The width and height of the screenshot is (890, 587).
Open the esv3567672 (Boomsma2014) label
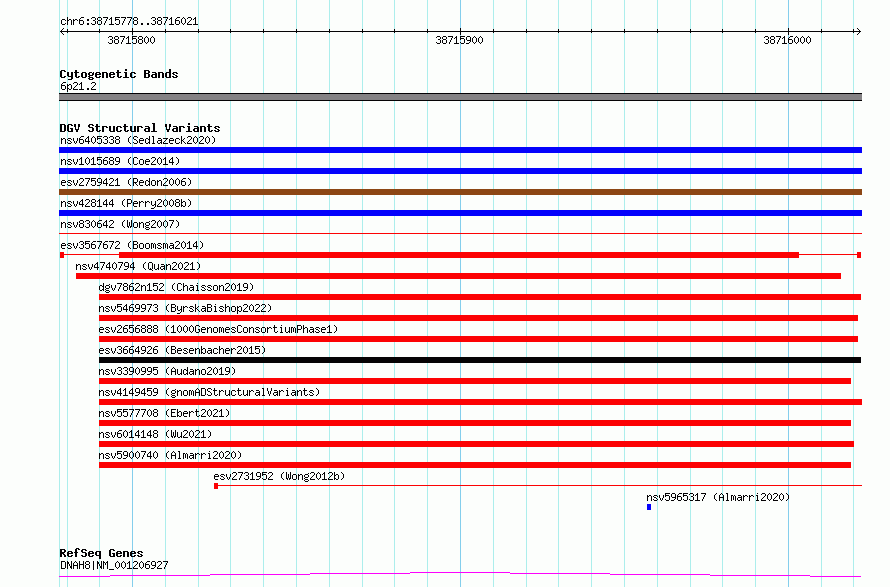tap(132, 245)
